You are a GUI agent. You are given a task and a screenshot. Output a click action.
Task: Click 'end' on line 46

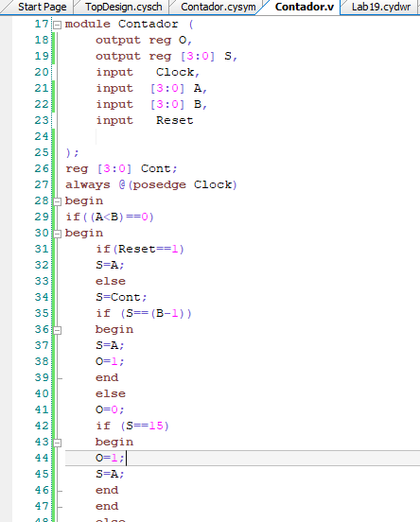(x=107, y=491)
